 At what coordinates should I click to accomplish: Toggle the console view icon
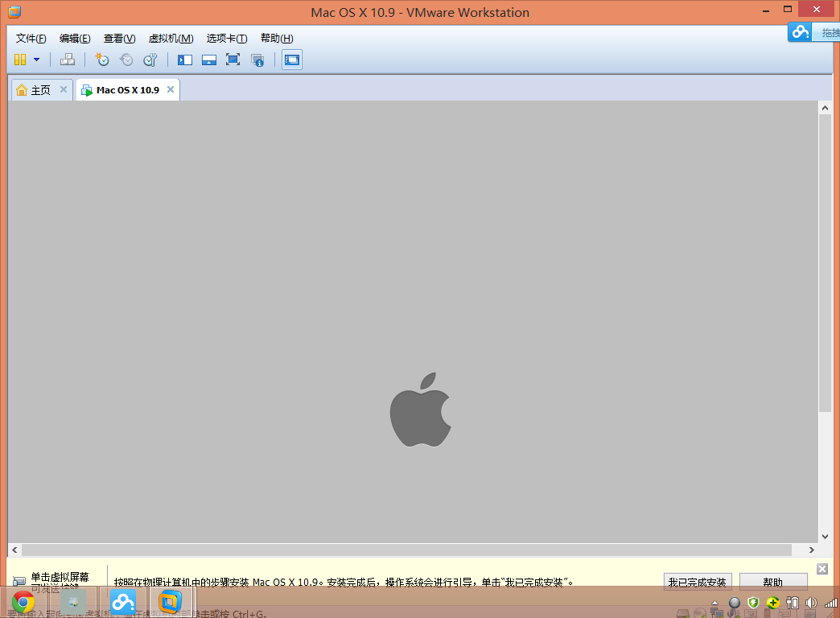292,60
